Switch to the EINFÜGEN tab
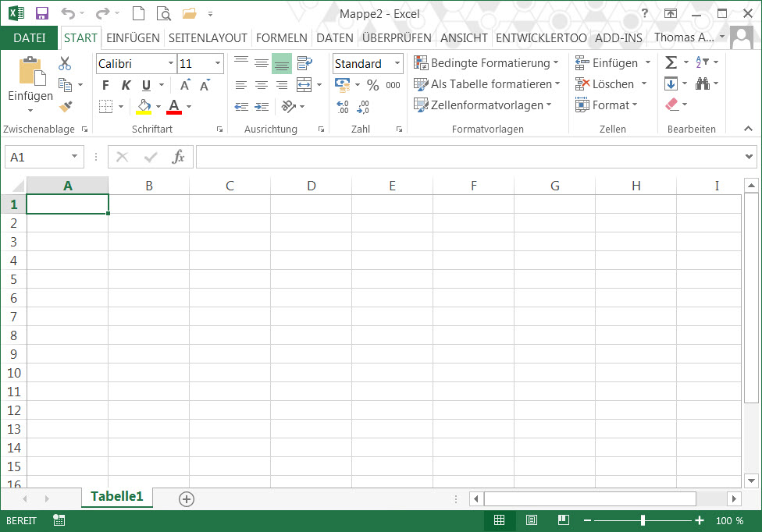 coord(133,38)
